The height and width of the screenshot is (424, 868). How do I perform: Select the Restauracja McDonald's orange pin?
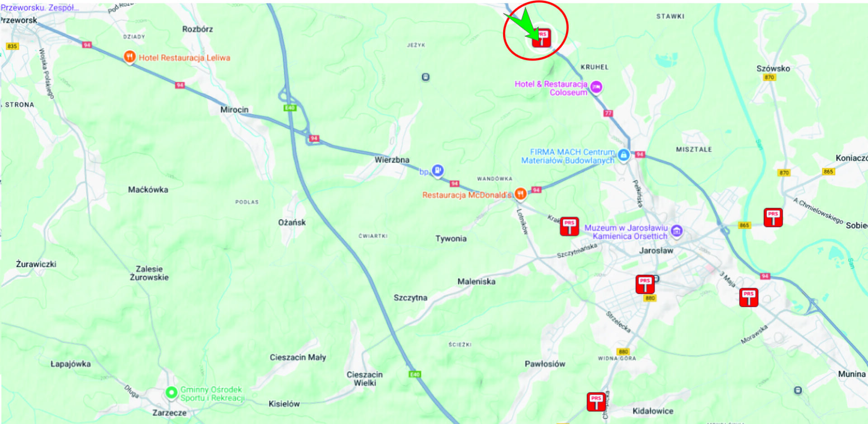(x=520, y=194)
